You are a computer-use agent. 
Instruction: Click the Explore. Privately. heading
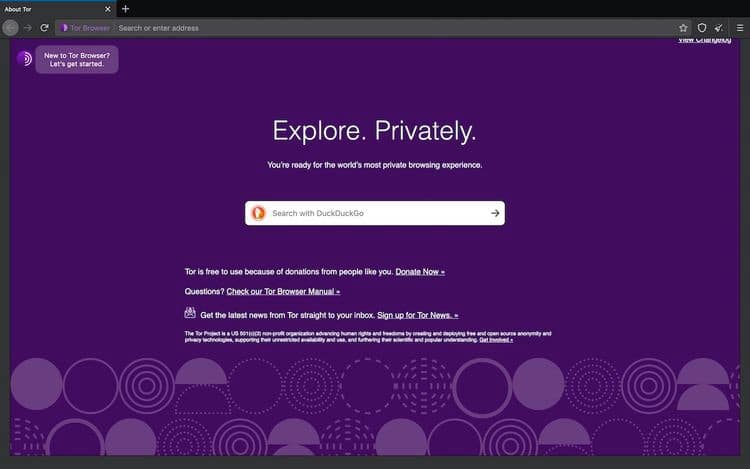click(x=375, y=131)
